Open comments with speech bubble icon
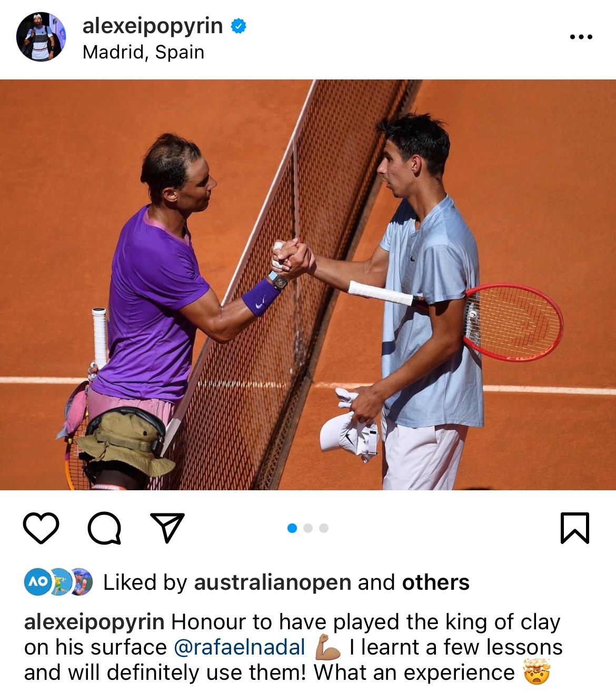The height and width of the screenshot is (693, 616). point(104,528)
